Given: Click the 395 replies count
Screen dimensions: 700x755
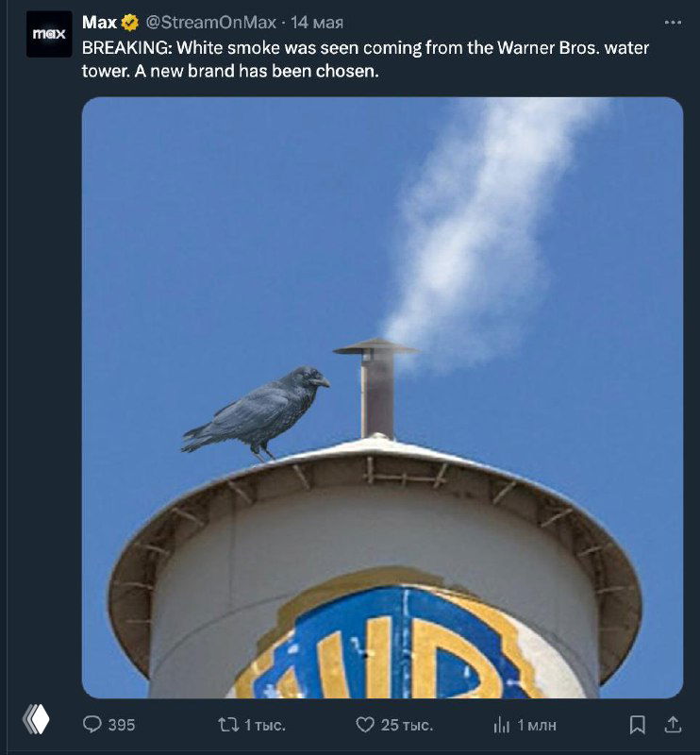Looking at the screenshot, I should click(x=122, y=725).
